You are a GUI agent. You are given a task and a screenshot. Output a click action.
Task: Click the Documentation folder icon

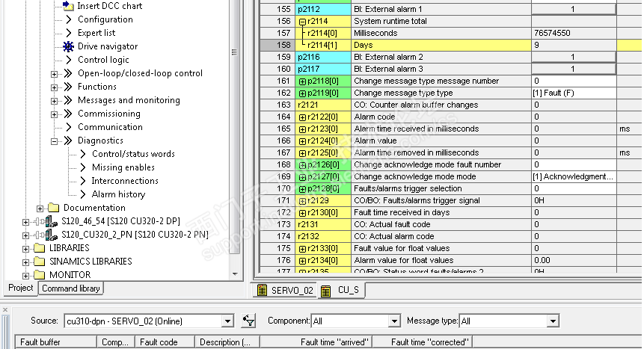(53, 208)
